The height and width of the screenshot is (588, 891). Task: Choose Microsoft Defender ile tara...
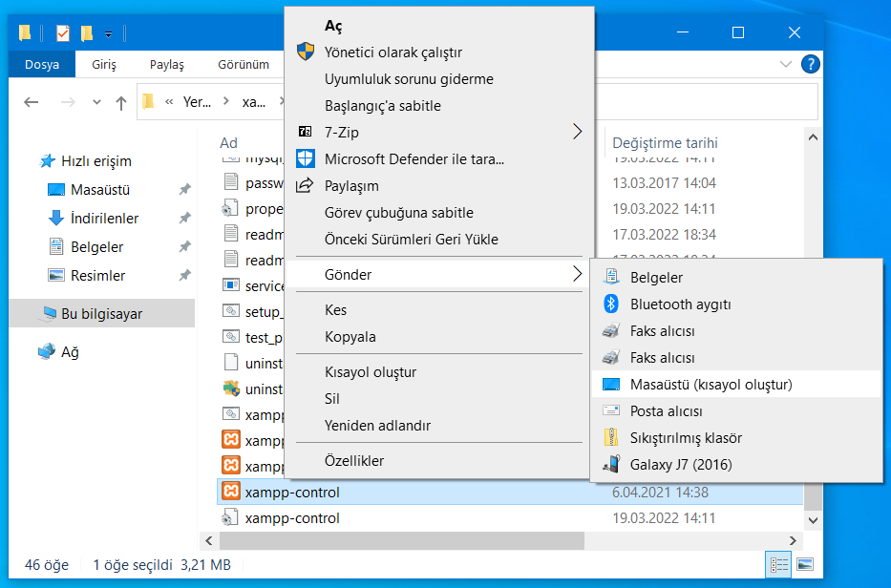439,159
